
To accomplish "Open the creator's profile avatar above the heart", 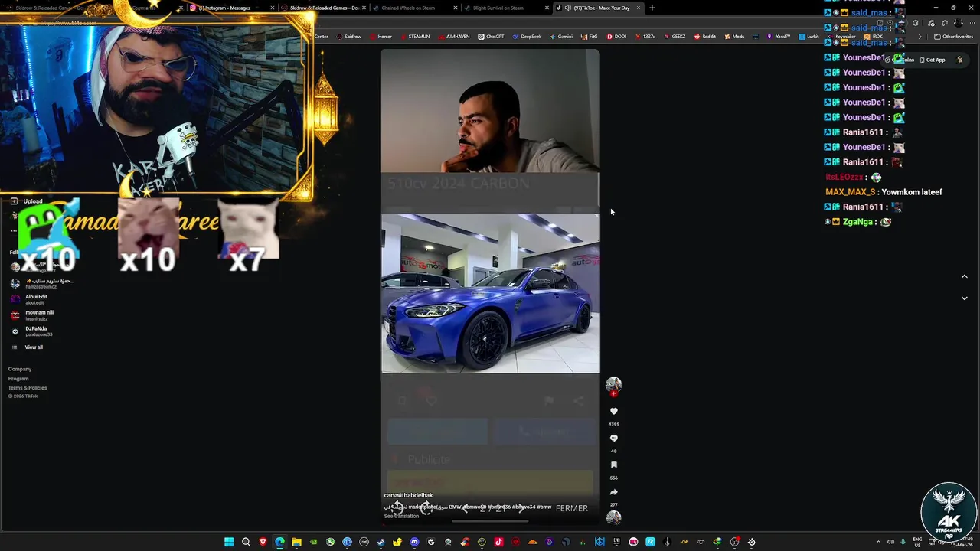I will (x=613, y=384).
